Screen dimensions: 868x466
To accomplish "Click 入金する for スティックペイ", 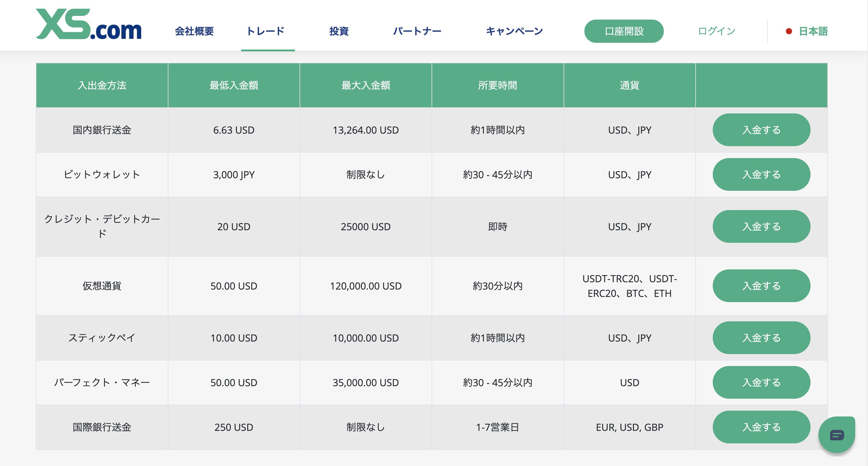I will [x=761, y=338].
